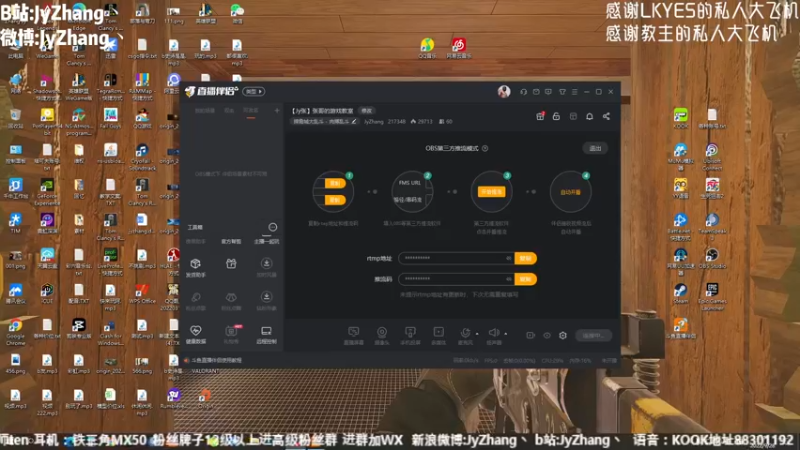Viewport: 800px width, 450px height.
Task: Edit the stream category with pencil icon
Action: point(354,121)
